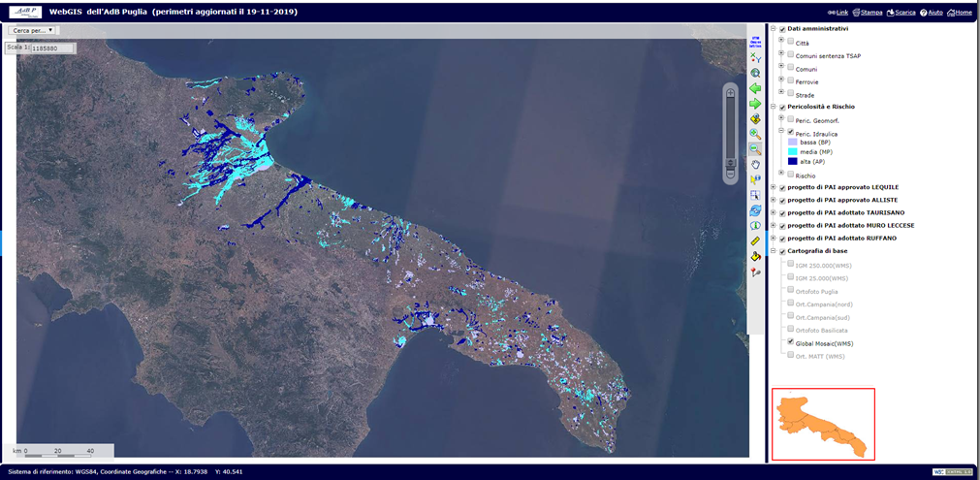
Task: Open the Link option in header
Action: (838, 12)
